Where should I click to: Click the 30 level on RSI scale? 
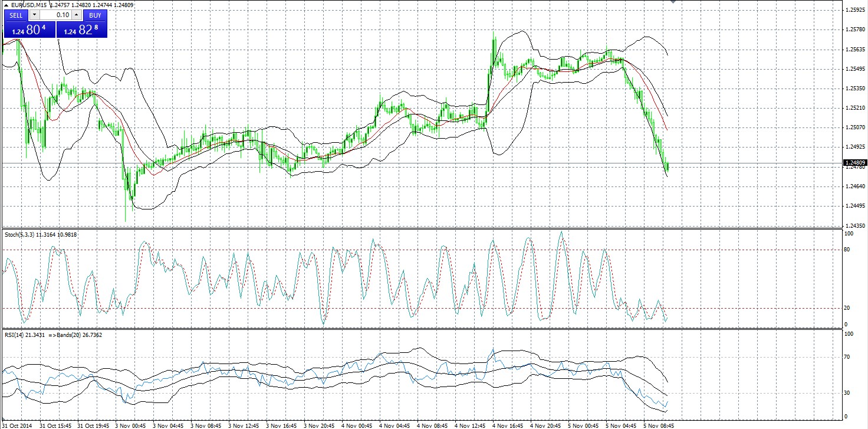tap(848, 393)
